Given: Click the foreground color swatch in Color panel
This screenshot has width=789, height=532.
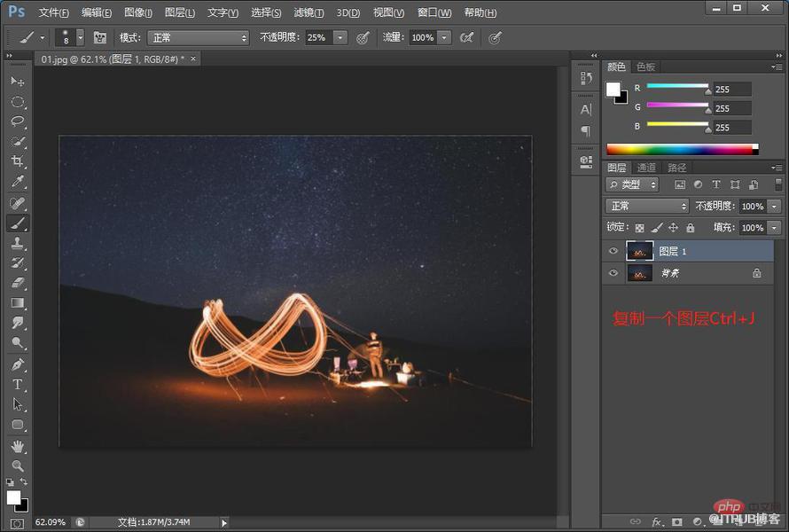Looking at the screenshot, I should [613, 89].
